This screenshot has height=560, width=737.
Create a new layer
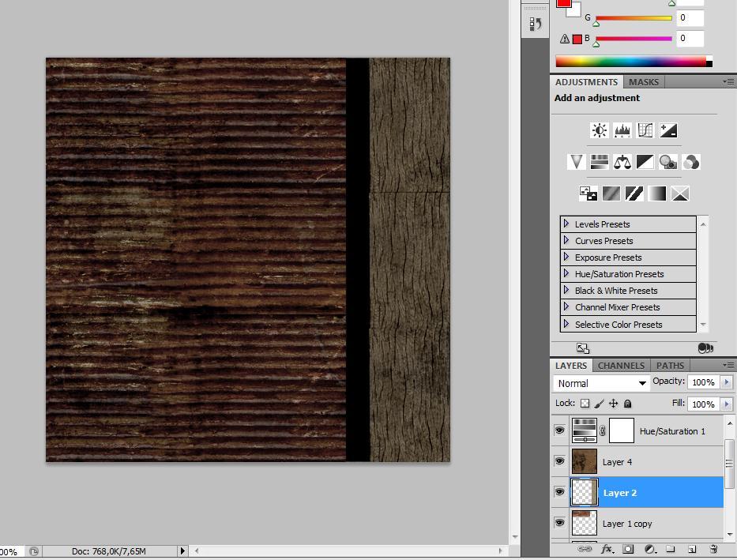[692, 549]
